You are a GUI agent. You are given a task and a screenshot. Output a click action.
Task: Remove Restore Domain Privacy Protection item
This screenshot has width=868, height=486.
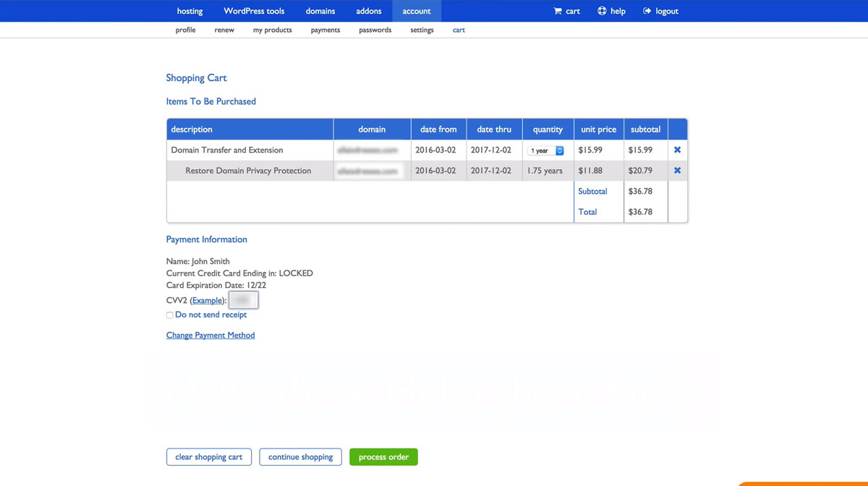tap(677, 171)
